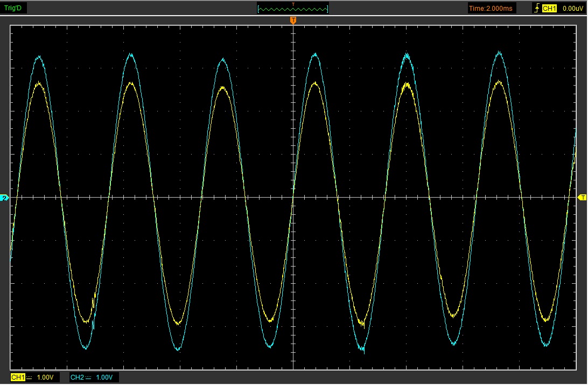
Task: Click the yellow T trigger level marker
Action: [582, 198]
